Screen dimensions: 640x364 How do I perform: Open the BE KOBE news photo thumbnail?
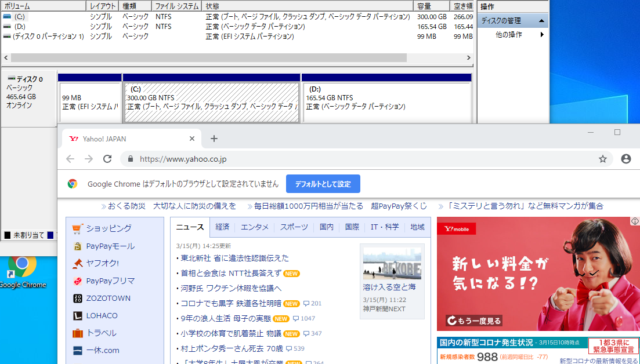[392, 263]
